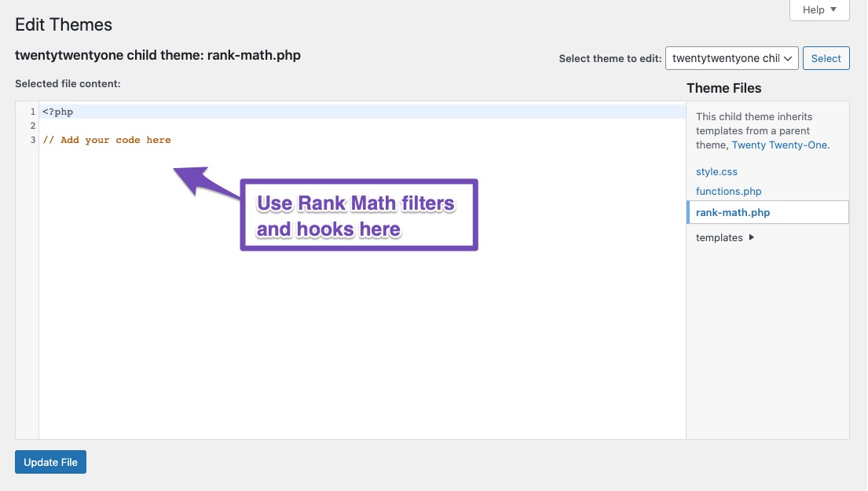The image size is (868, 491).
Task: Select rank-math.php in the file list
Action: 732,212
